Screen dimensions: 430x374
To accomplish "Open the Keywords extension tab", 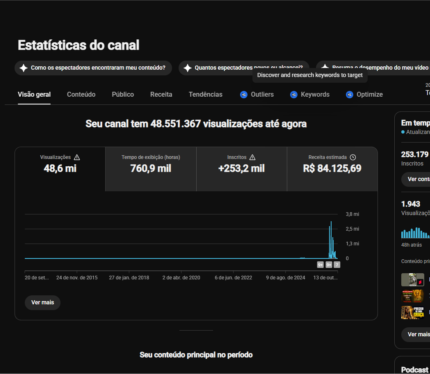I will [310, 95].
